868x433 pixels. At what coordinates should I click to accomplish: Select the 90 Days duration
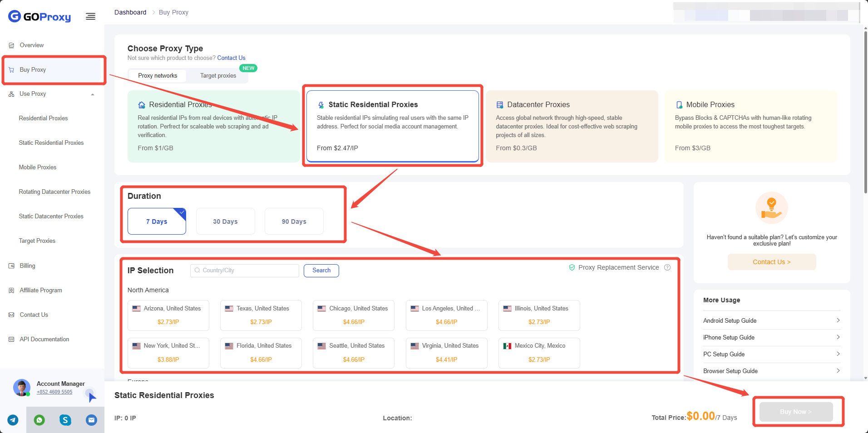pos(294,221)
